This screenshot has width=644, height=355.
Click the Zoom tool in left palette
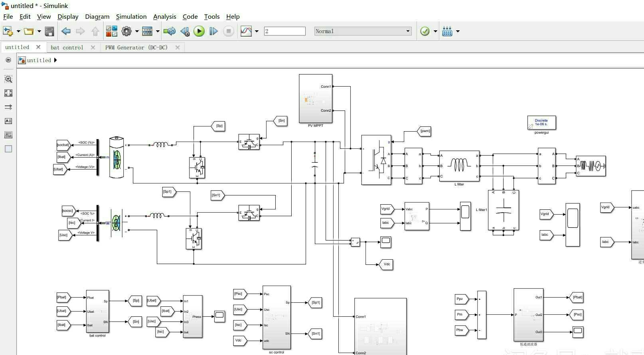(x=8, y=79)
